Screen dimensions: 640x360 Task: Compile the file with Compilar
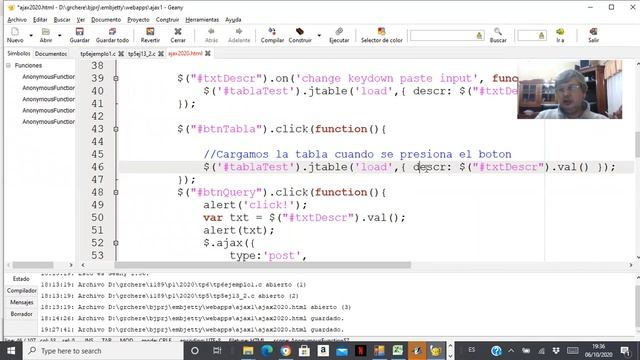[x=272, y=35]
